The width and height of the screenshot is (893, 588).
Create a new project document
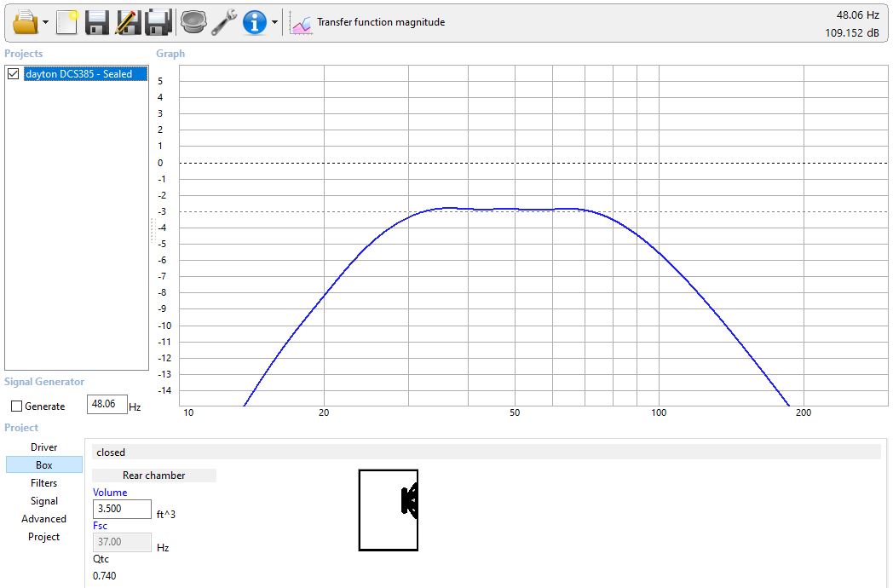point(66,22)
